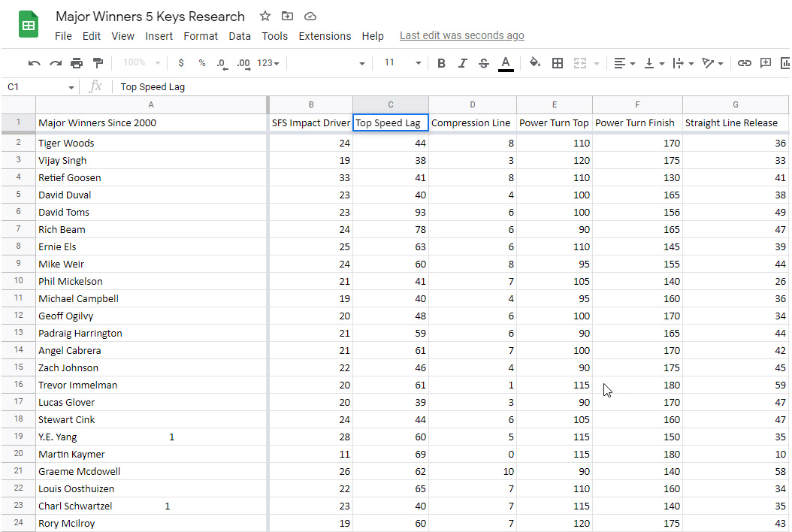This screenshot has width=792, height=532.
Task: Click the Google Sheets home icon
Action: 28,23
